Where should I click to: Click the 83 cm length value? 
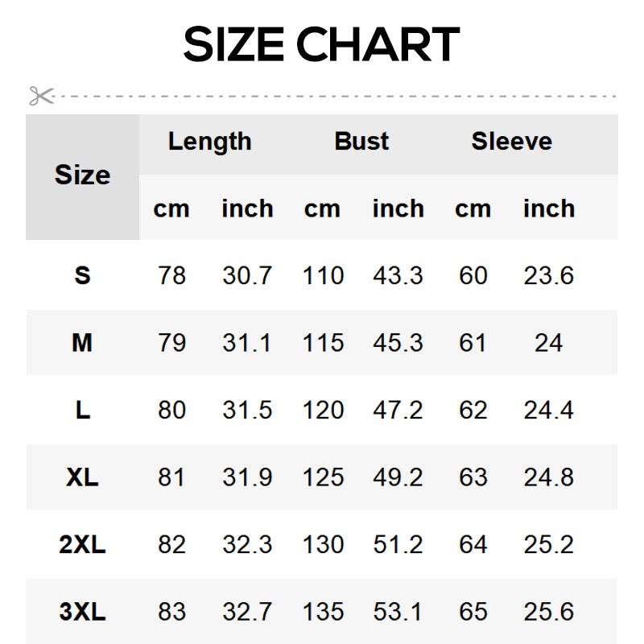[x=171, y=612]
